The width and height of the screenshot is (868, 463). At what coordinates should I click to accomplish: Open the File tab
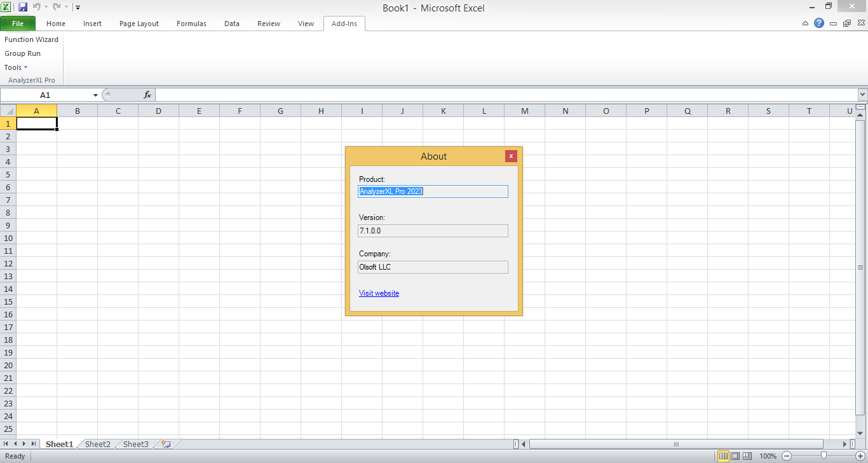[x=18, y=24]
